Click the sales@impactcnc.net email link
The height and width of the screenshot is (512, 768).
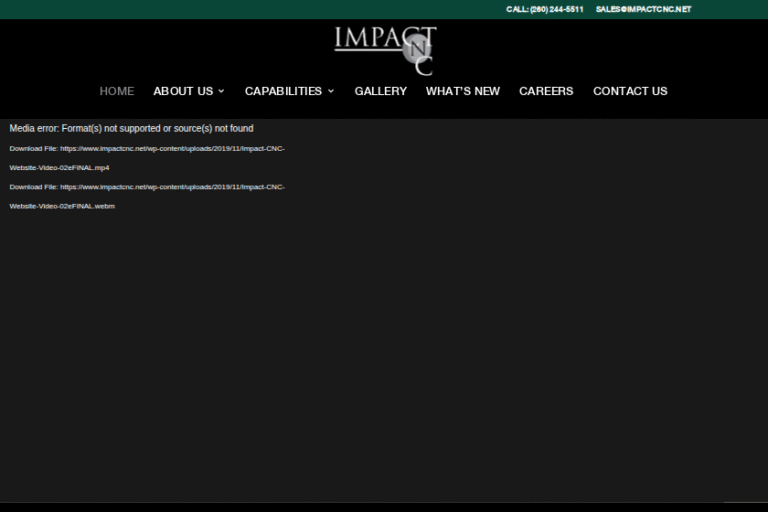[643, 9]
